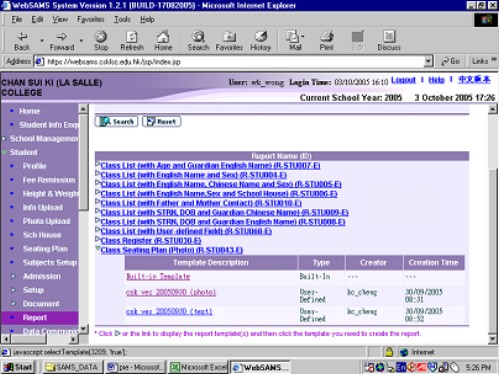The image size is (500, 375).
Task: Select the Built-in Template link
Action: [x=158, y=276]
